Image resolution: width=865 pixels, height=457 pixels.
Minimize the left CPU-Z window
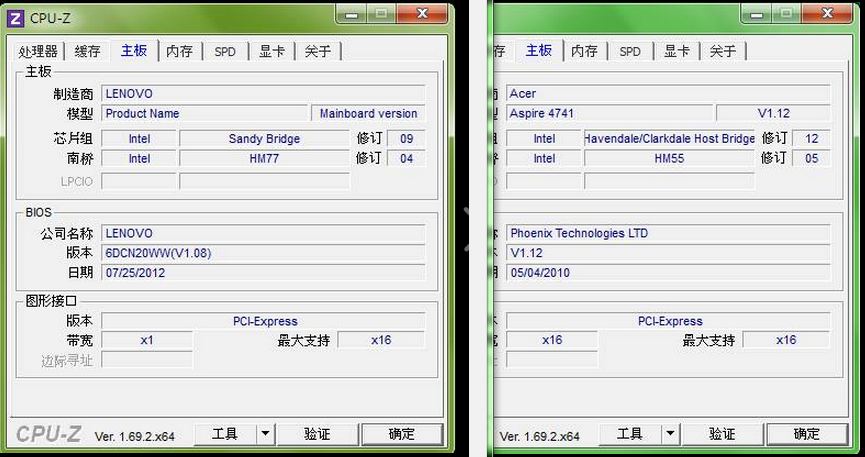[352, 14]
